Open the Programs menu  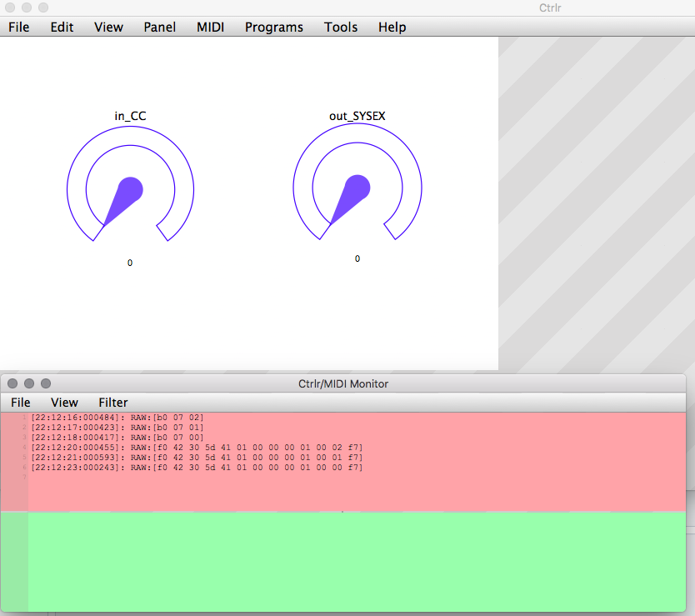[273, 27]
